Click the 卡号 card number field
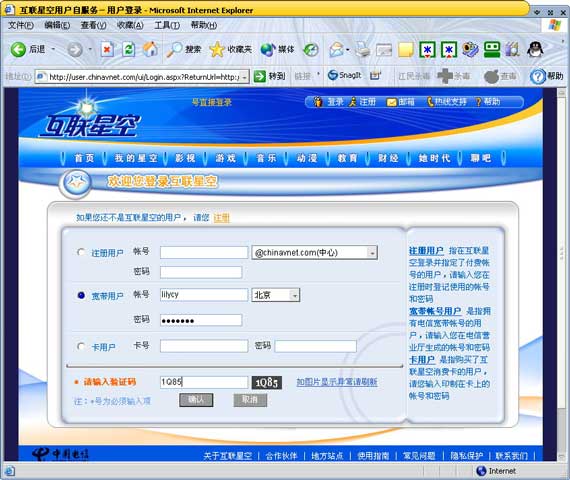The height and width of the screenshot is (480, 570). pyautogui.click(x=204, y=346)
